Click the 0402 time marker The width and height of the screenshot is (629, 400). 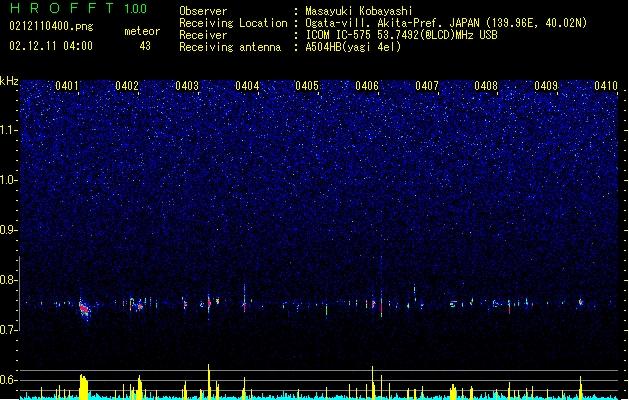click(127, 86)
